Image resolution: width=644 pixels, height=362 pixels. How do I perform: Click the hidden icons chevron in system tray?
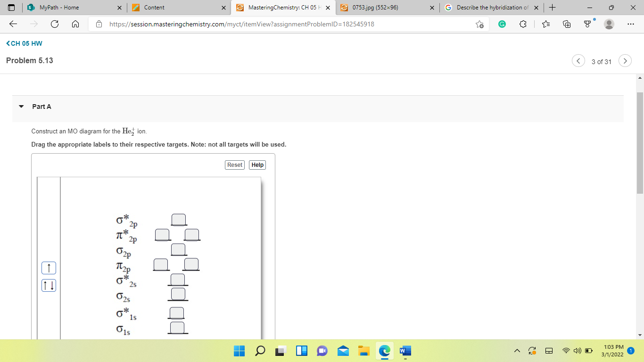518,351
